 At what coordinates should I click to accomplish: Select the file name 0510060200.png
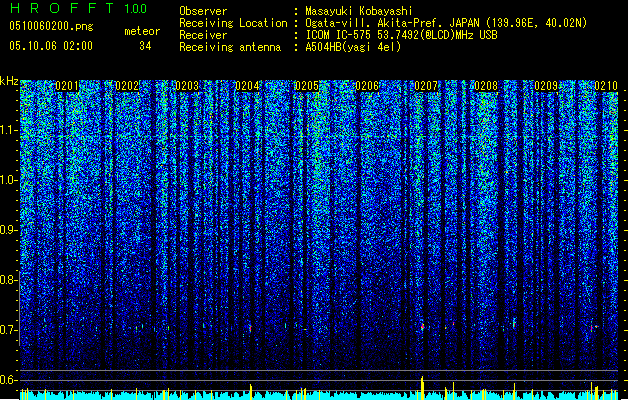pyautogui.click(x=51, y=26)
